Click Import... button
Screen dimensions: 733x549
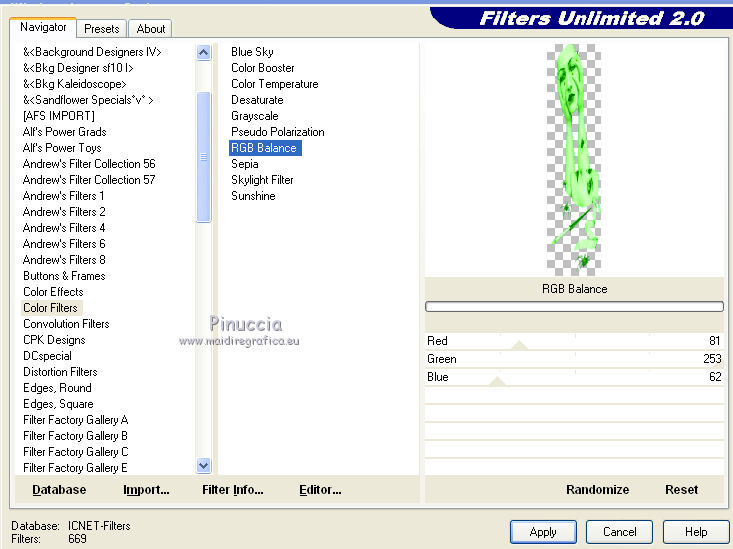tap(146, 490)
